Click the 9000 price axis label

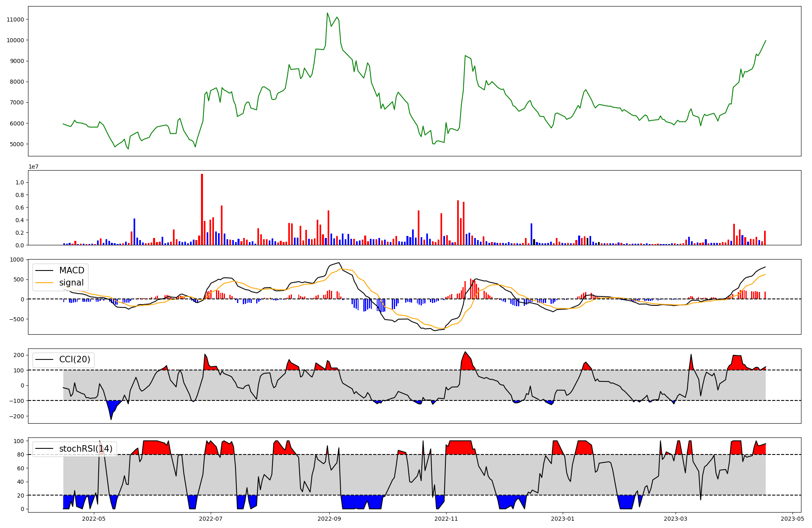click(17, 61)
